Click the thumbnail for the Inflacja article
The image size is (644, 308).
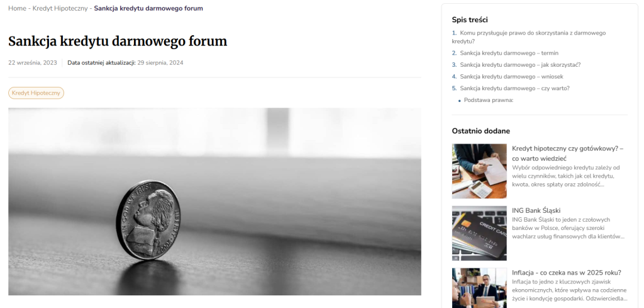pyautogui.click(x=479, y=288)
